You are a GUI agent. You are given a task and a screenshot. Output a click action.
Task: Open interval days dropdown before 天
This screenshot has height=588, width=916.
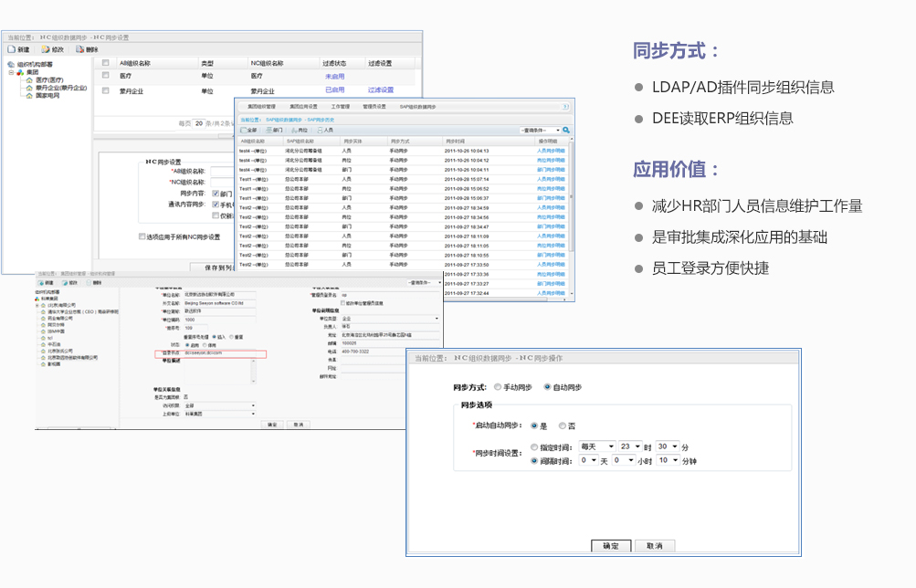(x=589, y=461)
